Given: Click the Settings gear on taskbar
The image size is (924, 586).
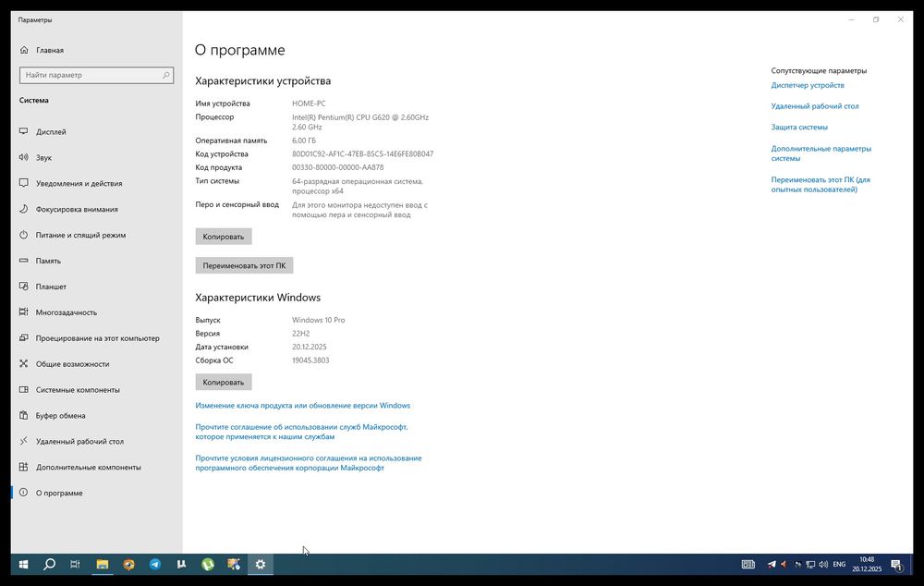Looking at the screenshot, I should point(261,564).
